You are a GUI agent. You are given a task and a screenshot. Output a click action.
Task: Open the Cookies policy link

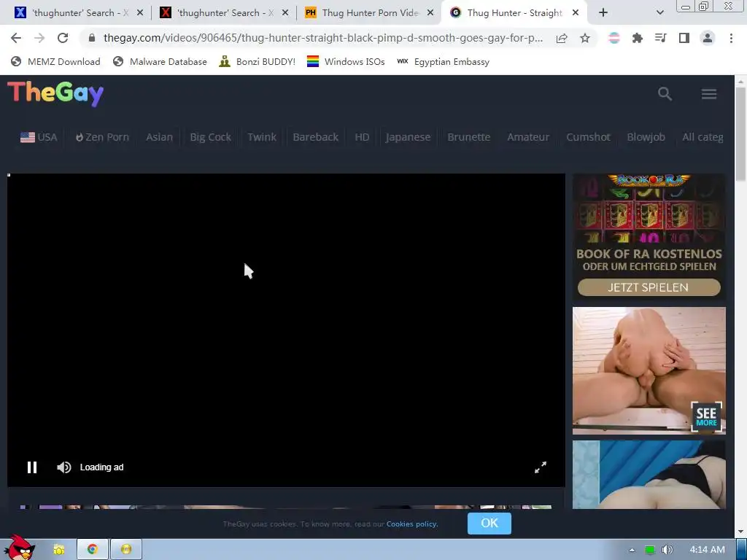pos(411,524)
